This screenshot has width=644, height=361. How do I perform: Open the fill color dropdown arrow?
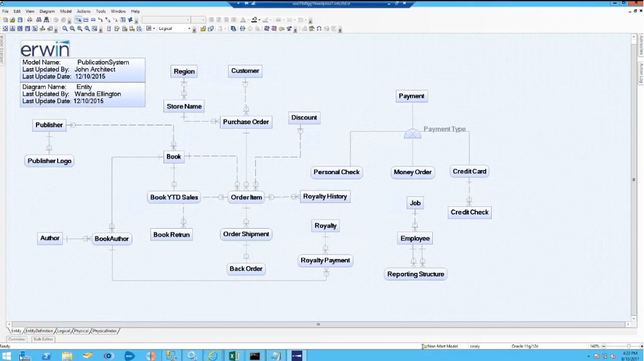pyautogui.click(x=260, y=20)
